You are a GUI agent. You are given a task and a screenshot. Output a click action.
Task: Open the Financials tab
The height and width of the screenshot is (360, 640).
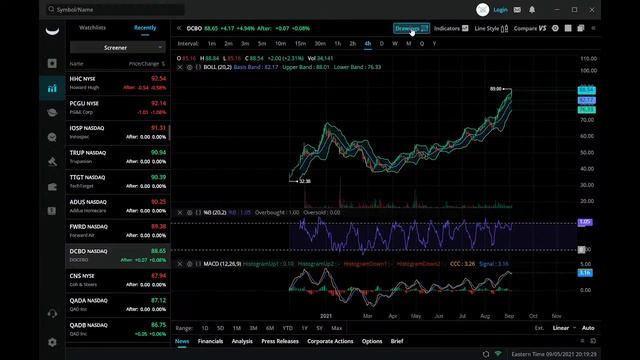(210, 341)
